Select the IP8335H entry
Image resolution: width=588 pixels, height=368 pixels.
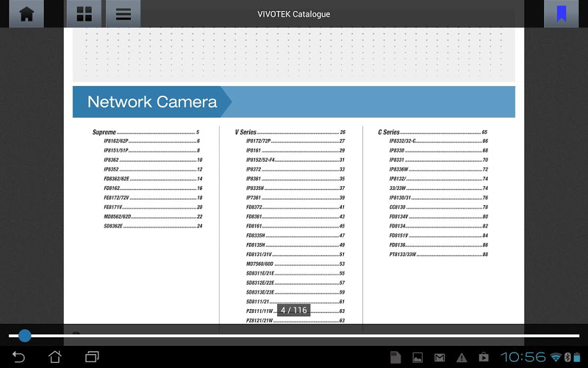(295, 188)
